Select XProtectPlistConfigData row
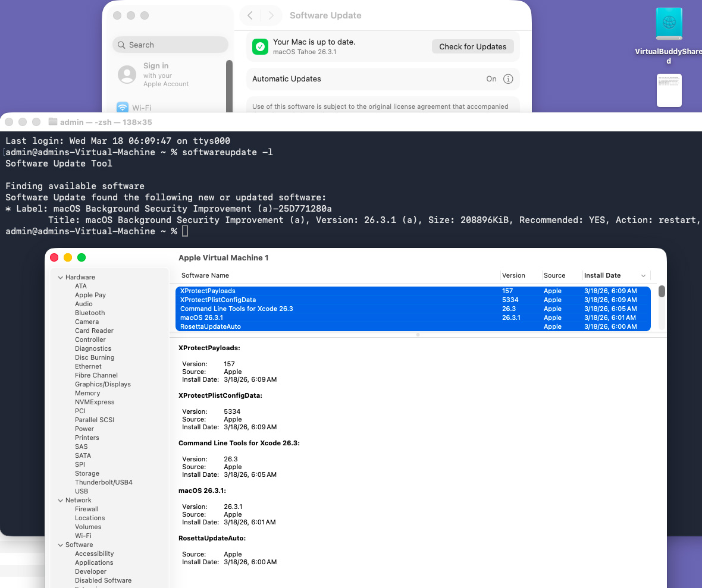The width and height of the screenshot is (702, 588). 413,300
